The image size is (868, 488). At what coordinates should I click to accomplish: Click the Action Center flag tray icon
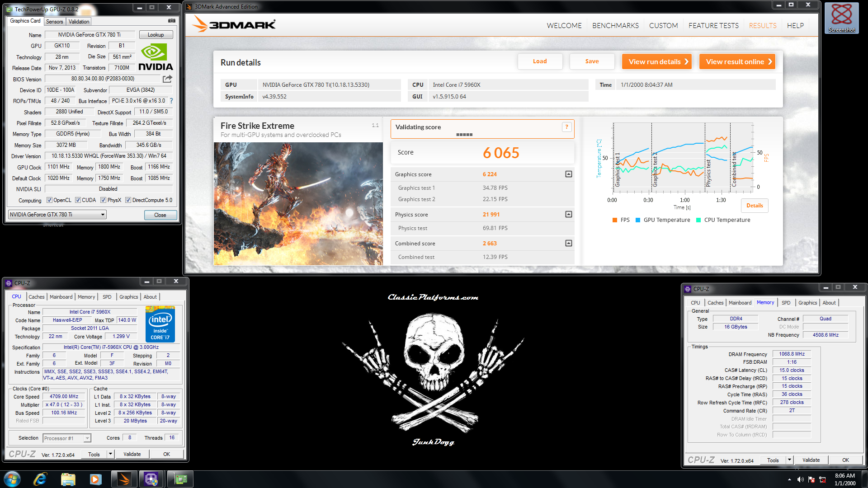click(x=811, y=479)
